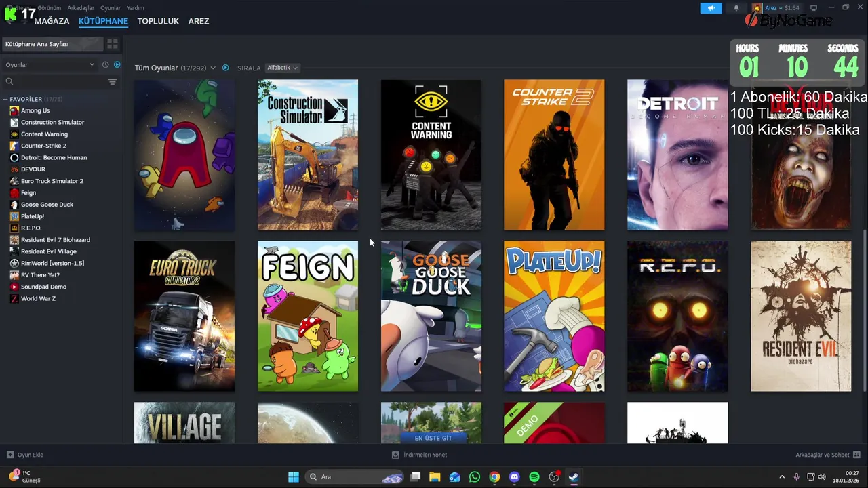Open İndirmeleri Yönet downloads manager
Viewport: 868px width, 488px height.
(419, 455)
